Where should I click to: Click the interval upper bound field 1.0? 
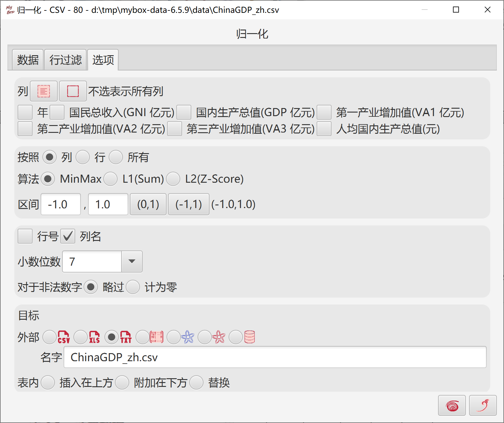[x=108, y=204]
